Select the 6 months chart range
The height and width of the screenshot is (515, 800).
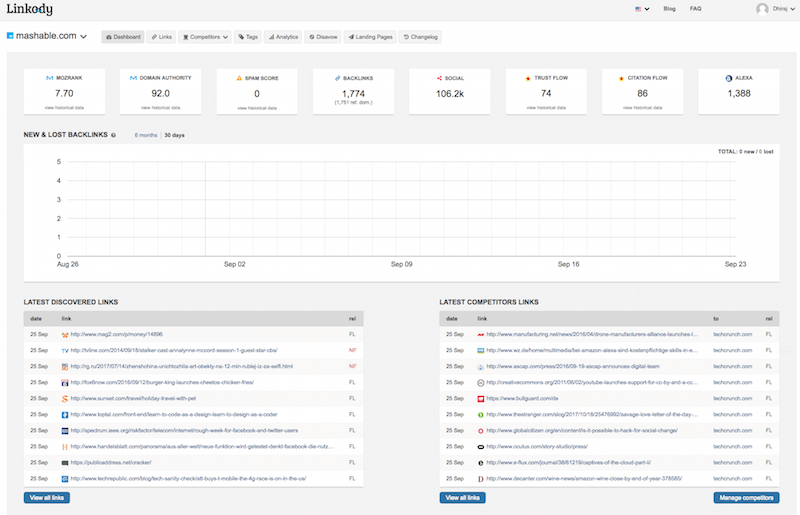click(146, 135)
